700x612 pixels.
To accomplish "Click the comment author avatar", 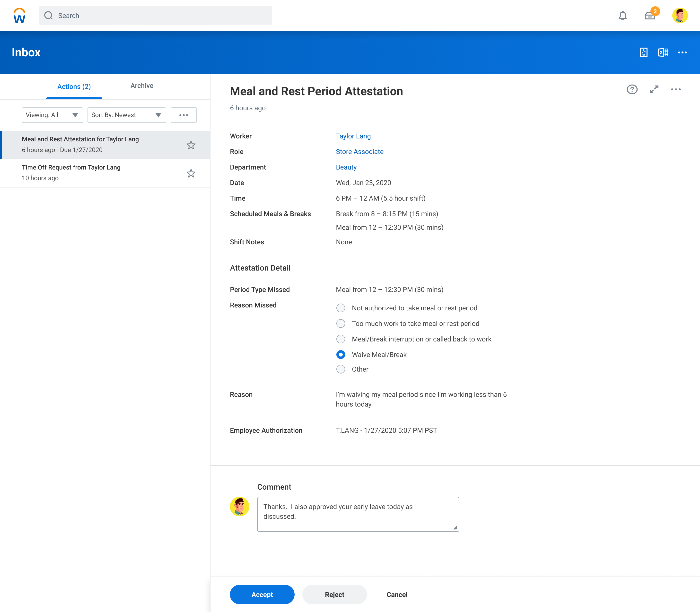I will 240,506.
